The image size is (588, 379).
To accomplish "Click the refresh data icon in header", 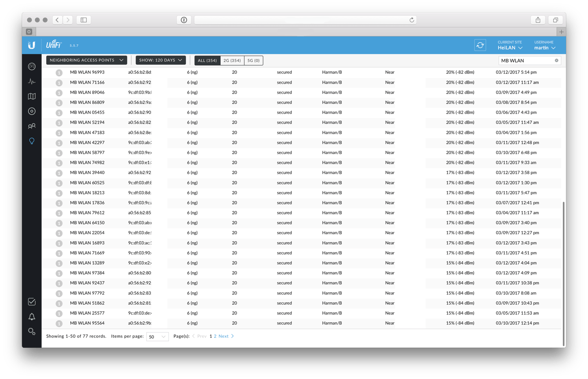I will click(x=480, y=45).
